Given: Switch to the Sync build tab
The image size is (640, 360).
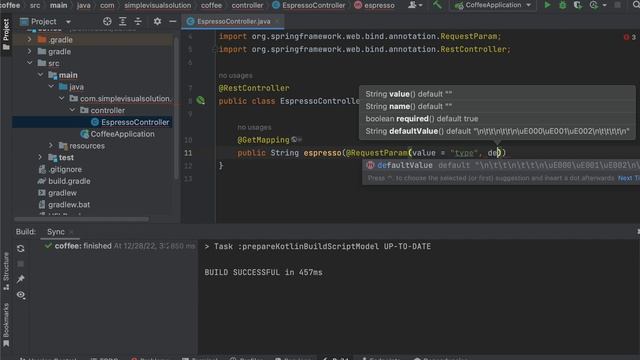Looking at the screenshot, I should click(56, 231).
